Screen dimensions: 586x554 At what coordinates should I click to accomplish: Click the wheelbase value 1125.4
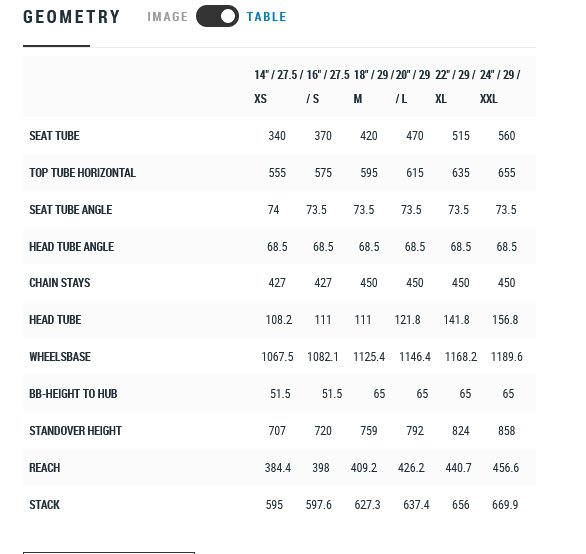(369, 357)
